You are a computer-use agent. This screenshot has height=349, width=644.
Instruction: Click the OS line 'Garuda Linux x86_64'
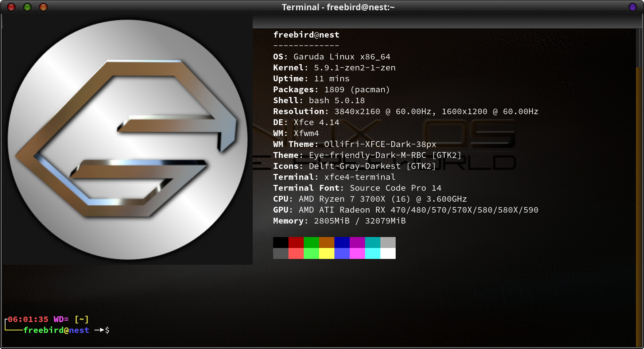(x=342, y=57)
